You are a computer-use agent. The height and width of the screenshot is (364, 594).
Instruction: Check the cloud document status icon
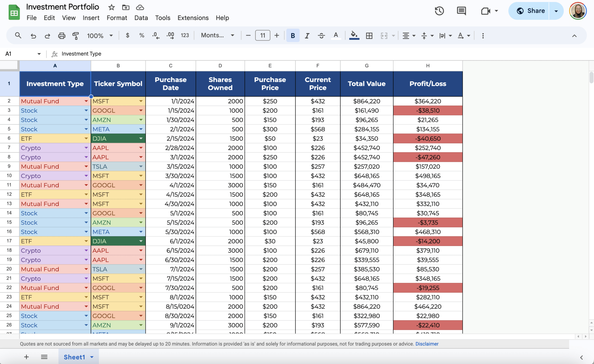(x=140, y=7)
